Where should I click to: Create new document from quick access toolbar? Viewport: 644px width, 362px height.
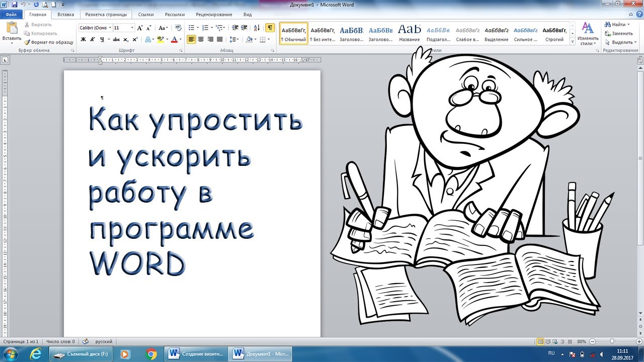[53, 5]
